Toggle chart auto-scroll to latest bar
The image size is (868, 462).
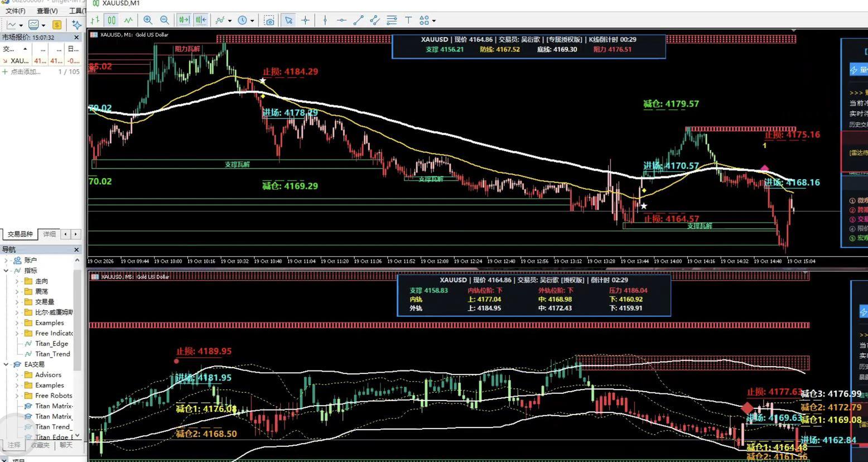[x=184, y=20]
